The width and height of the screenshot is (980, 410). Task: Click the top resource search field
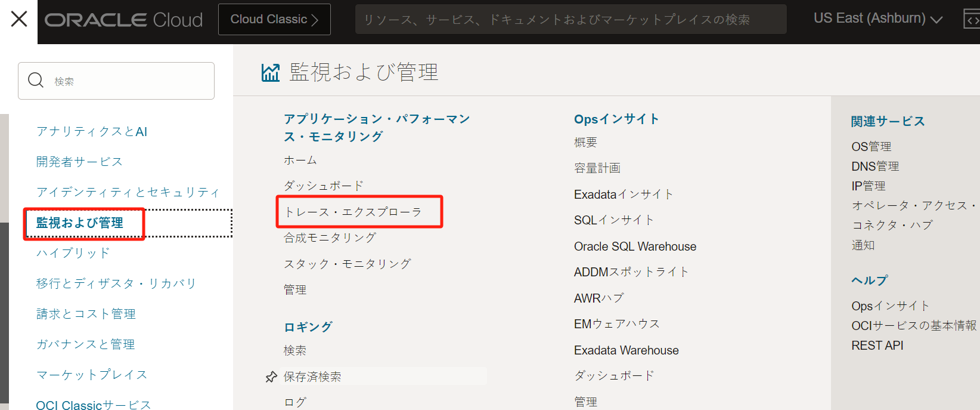tap(570, 20)
